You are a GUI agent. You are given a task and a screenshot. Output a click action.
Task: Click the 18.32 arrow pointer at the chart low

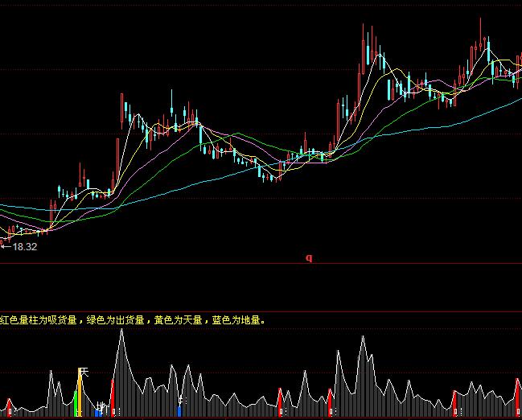5,247
